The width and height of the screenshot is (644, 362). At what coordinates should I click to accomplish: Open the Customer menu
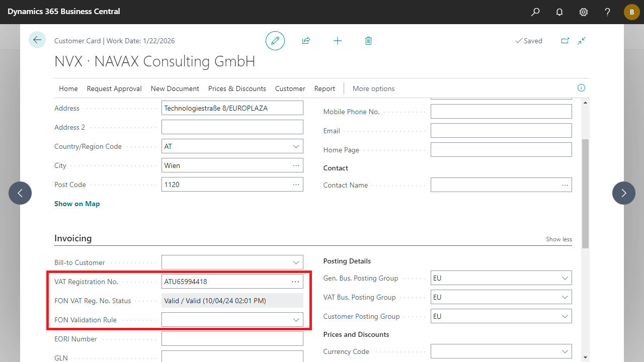[x=290, y=88]
